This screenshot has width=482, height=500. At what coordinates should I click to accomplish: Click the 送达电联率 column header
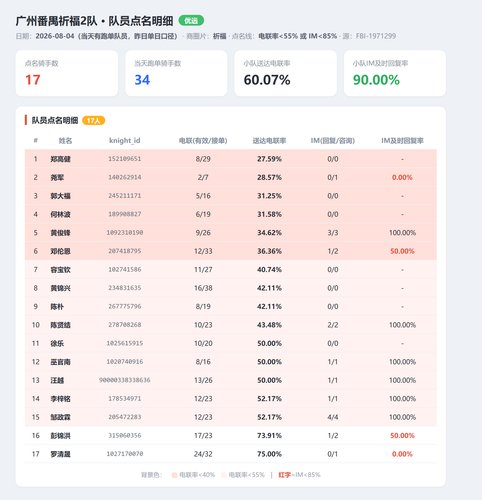(x=269, y=141)
